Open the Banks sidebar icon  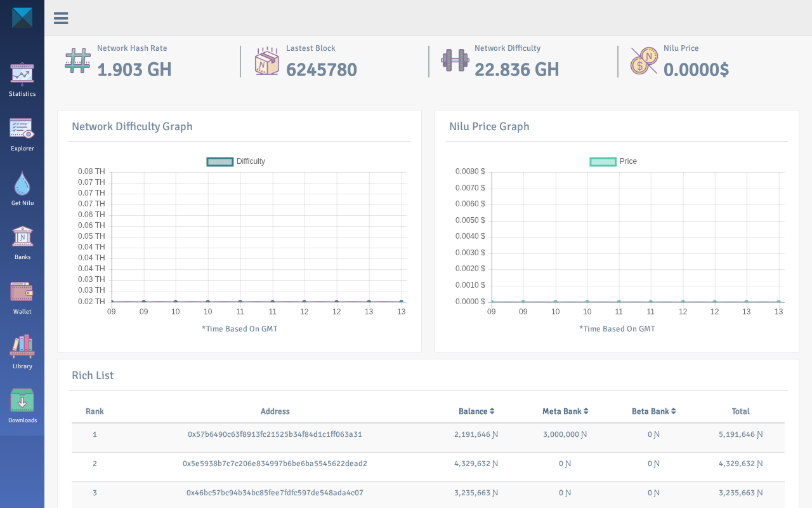pos(22,243)
